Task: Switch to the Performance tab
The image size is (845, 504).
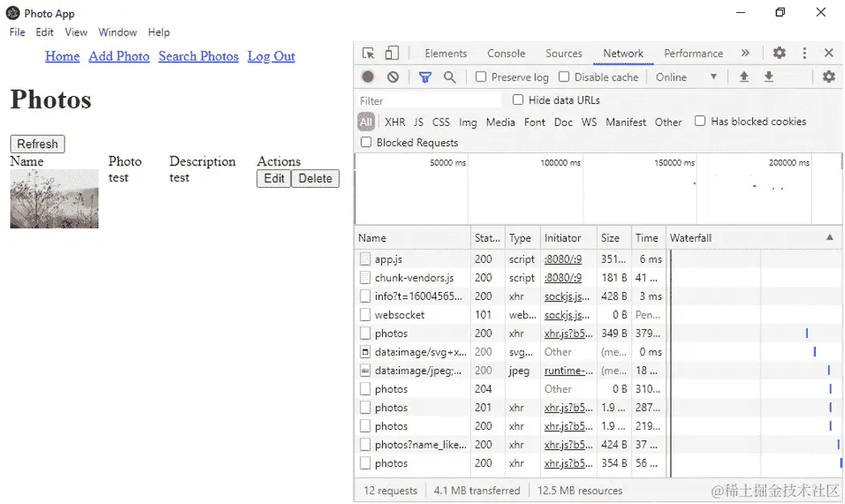Action: point(693,53)
